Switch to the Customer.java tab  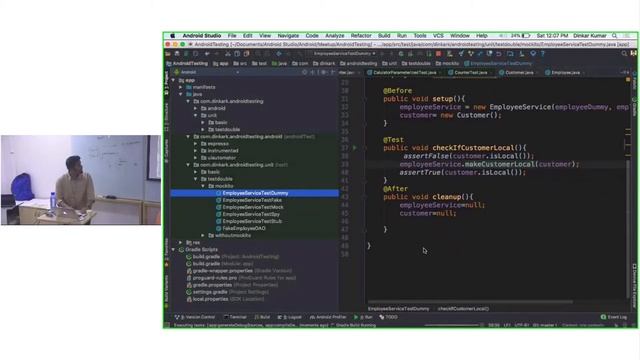[x=518, y=72]
